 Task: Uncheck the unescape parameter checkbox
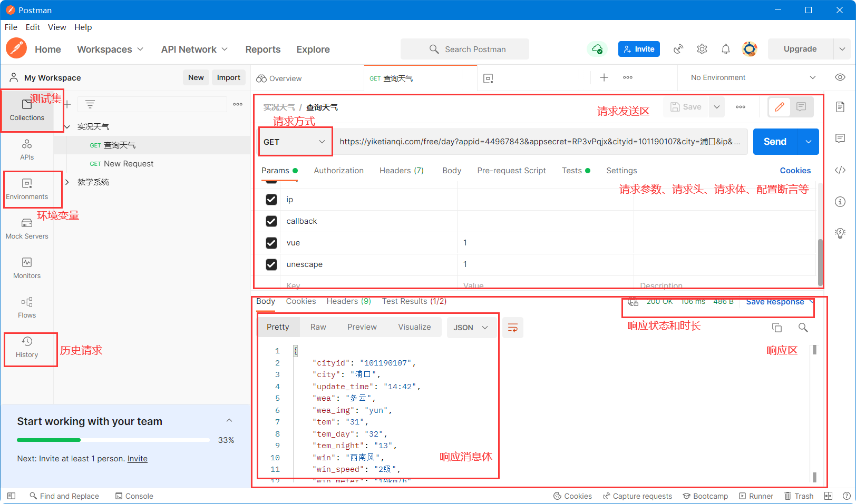pos(271,264)
